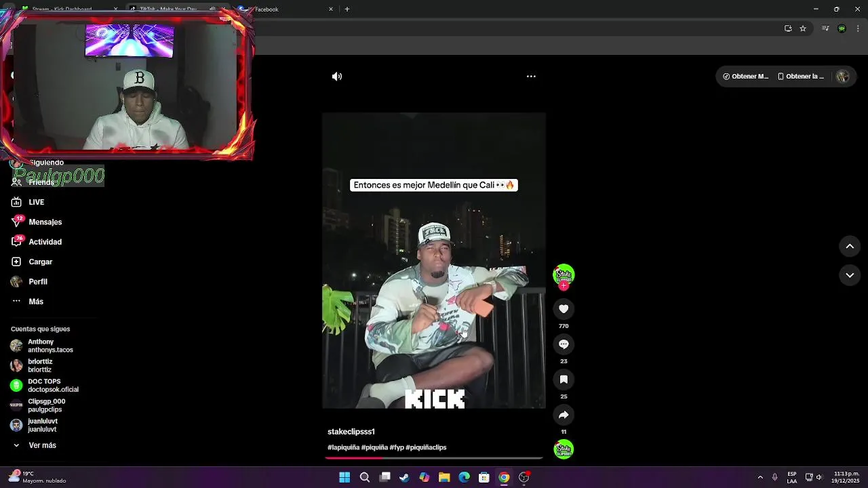The image size is (868, 488).
Task: Open the Friends section in sidebar
Action: coord(41,182)
